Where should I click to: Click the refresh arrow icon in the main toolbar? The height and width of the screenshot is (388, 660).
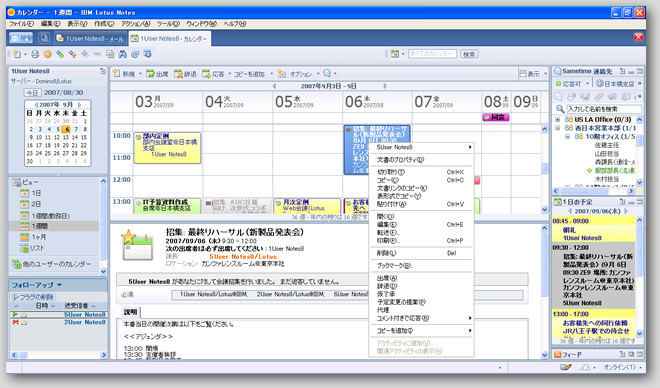click(135, 54)
